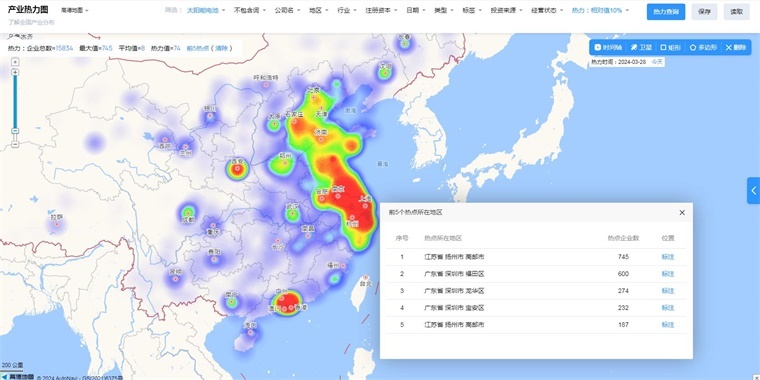Screen dimensions: 760x380
Task: Click the map zoom-in plus button
Action: 15,72
